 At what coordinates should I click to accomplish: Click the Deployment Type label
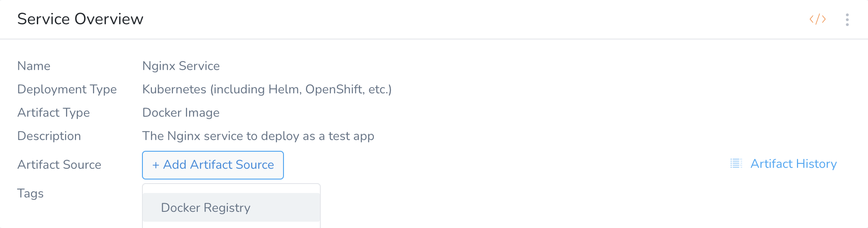pos(67,89)
